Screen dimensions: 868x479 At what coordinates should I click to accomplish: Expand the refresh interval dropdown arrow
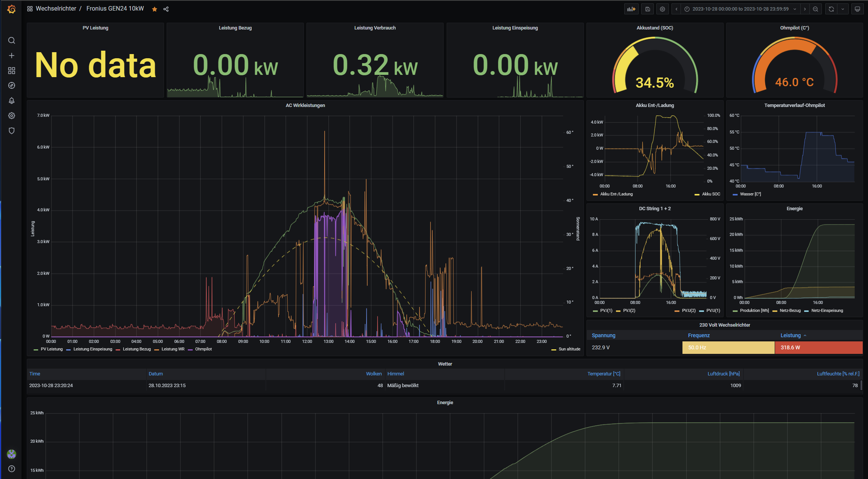click(843, 9)
